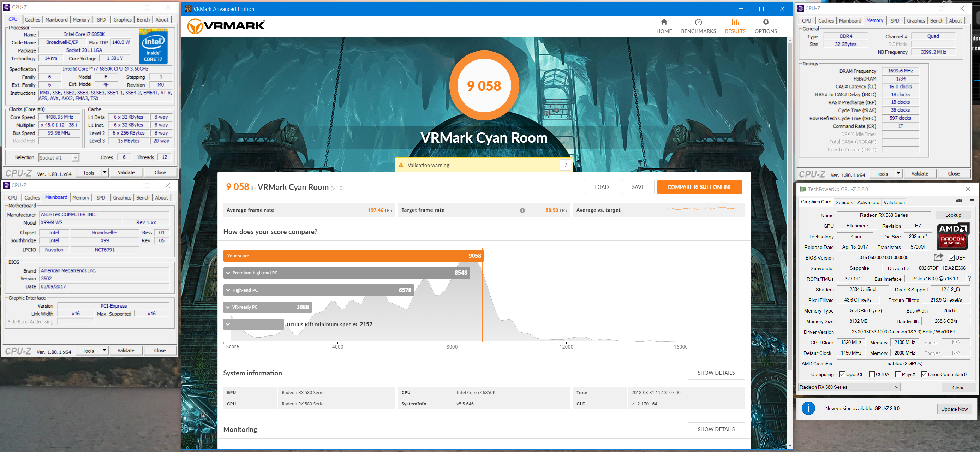Click 9 058 score circle

(484, 86)
